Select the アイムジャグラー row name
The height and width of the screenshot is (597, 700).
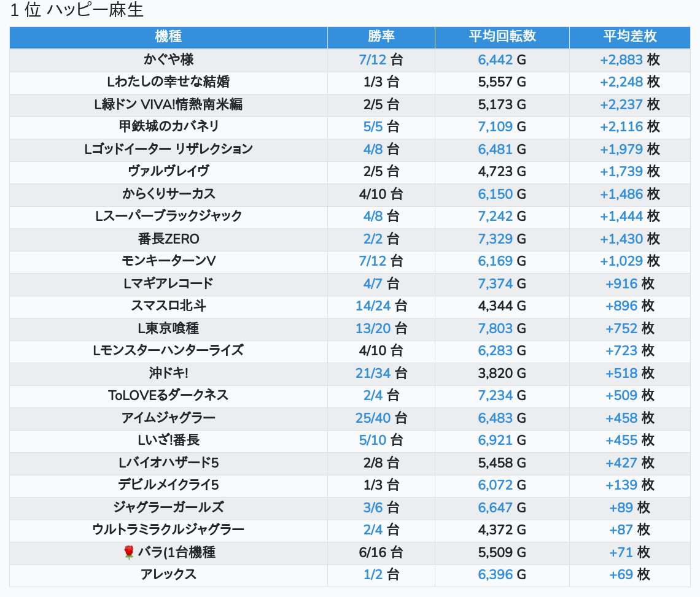[x=169, y=418]
